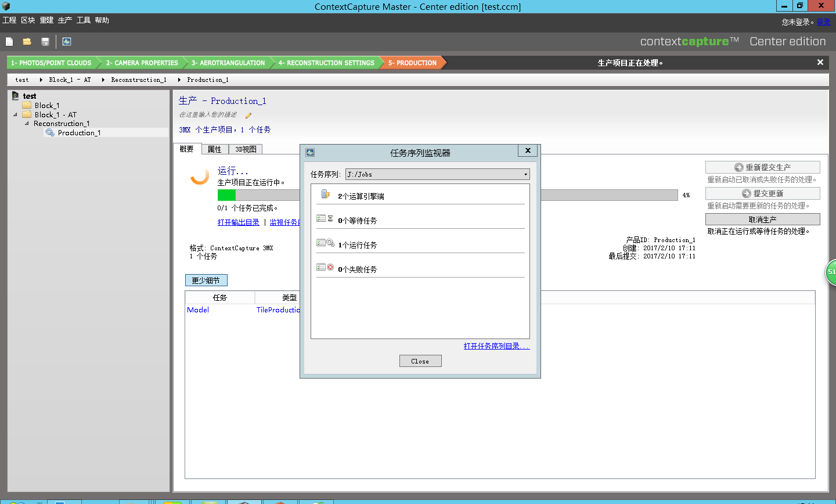Switch to the 3D视图 tab
Image resolution: width=836 pixels, height=504 pixels.
click(x=246, y=149)
